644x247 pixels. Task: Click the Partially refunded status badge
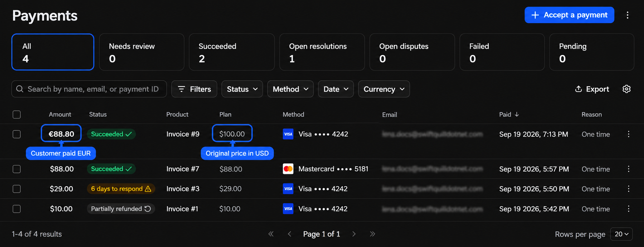tap(121, 209)
